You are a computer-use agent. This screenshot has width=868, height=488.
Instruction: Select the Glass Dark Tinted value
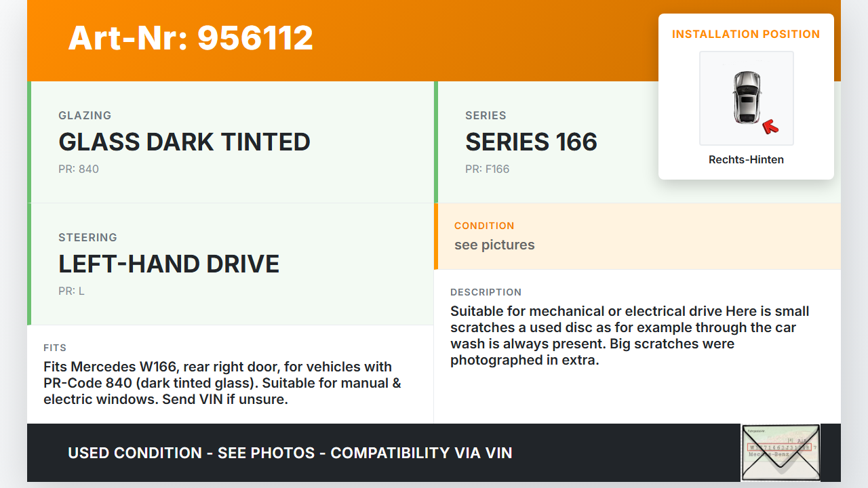click(x=184, y=142)
